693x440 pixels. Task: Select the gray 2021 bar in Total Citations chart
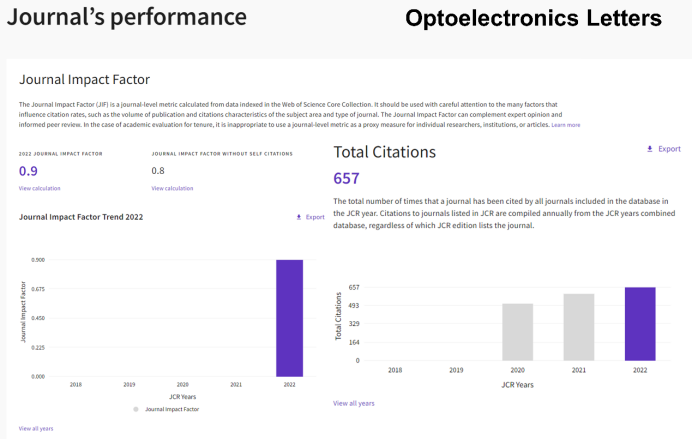(x=578, y=327)
